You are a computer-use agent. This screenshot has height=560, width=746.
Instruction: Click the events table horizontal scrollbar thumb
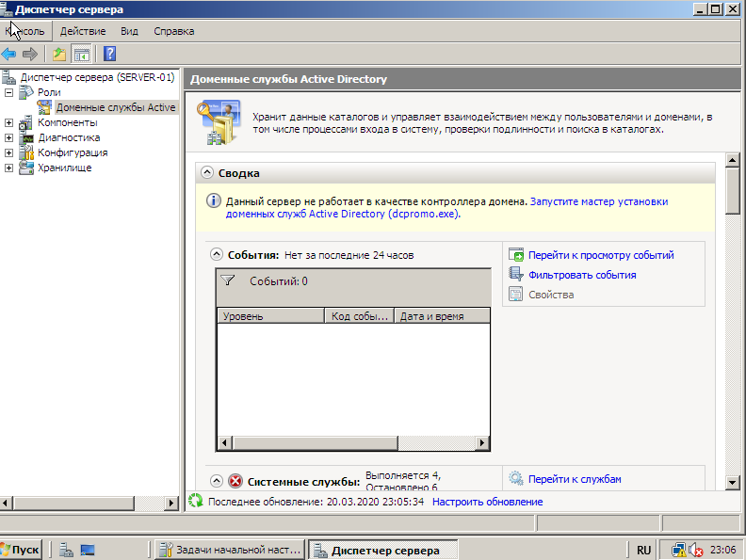(315, 443)
